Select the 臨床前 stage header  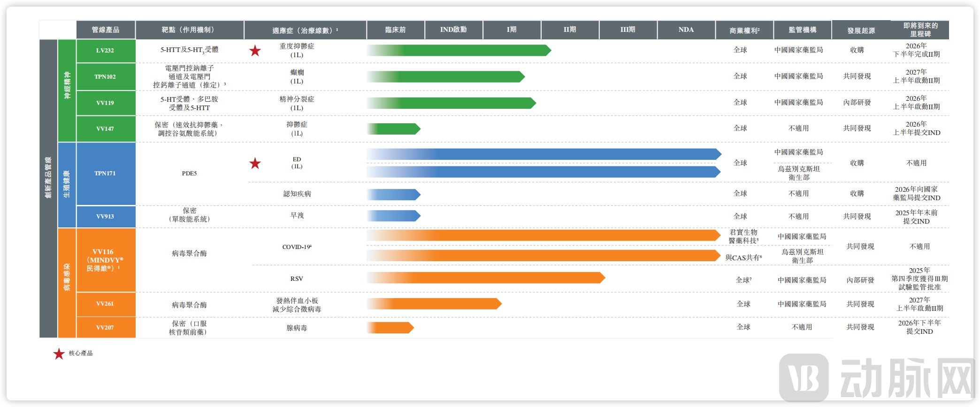(396, 30)
